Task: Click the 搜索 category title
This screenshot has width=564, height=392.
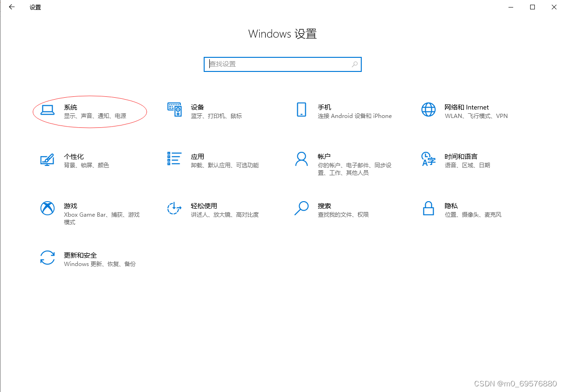Action: pyautogui.click(x=325, y=206)
